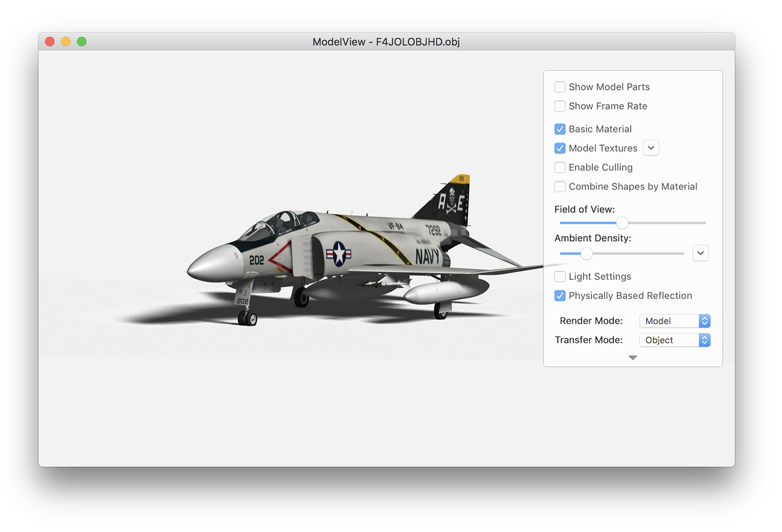This screenshot has height=532, width=782.
Task: Expand the panel's bottom disclosure triangle
Action: [633, 357]
